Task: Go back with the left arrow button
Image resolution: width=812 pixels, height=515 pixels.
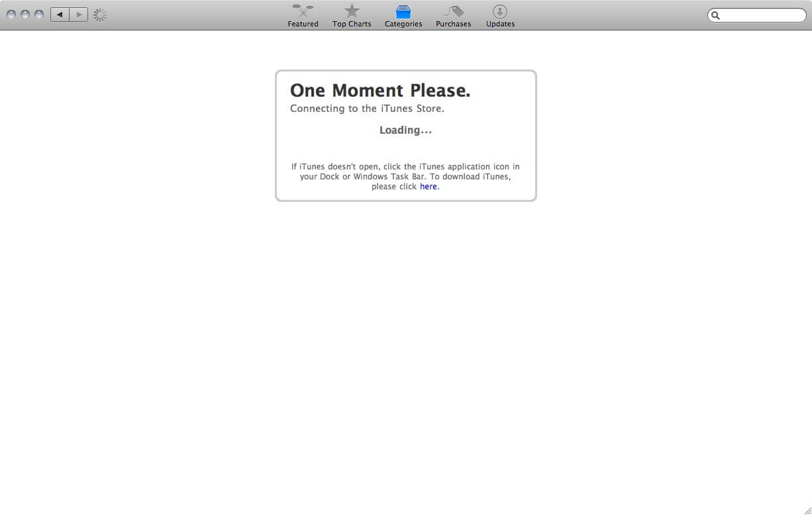Action: click(x=60, y=15)
